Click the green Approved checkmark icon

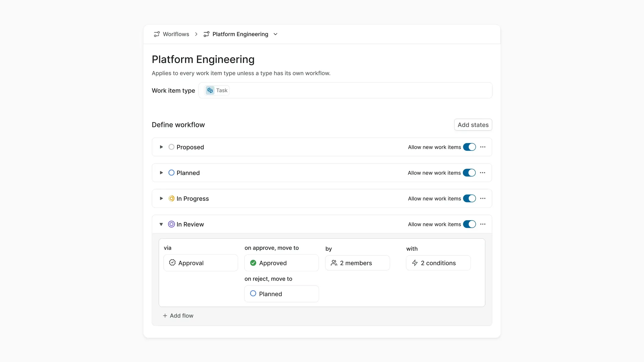coord(253,263)
